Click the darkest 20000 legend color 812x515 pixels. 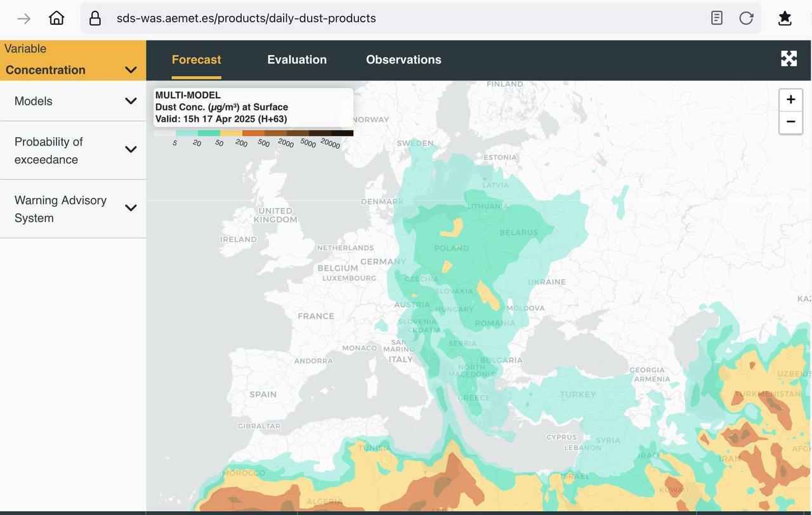coord(342,133)
